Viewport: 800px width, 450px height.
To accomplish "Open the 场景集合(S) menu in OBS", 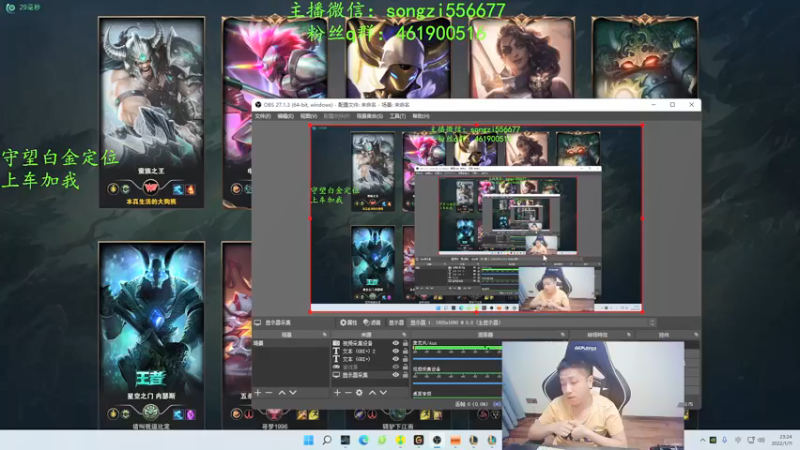I will pos(369,116).
